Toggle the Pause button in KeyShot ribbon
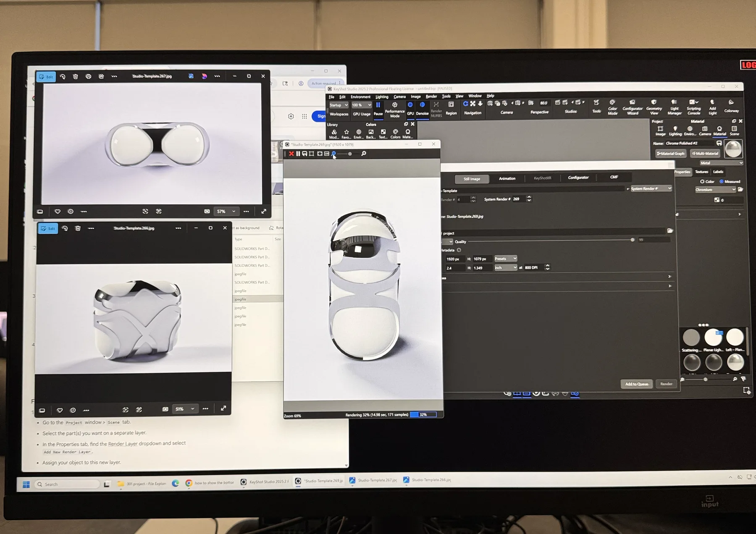This screenshot has width=756, height=534. tap(378, 109)
